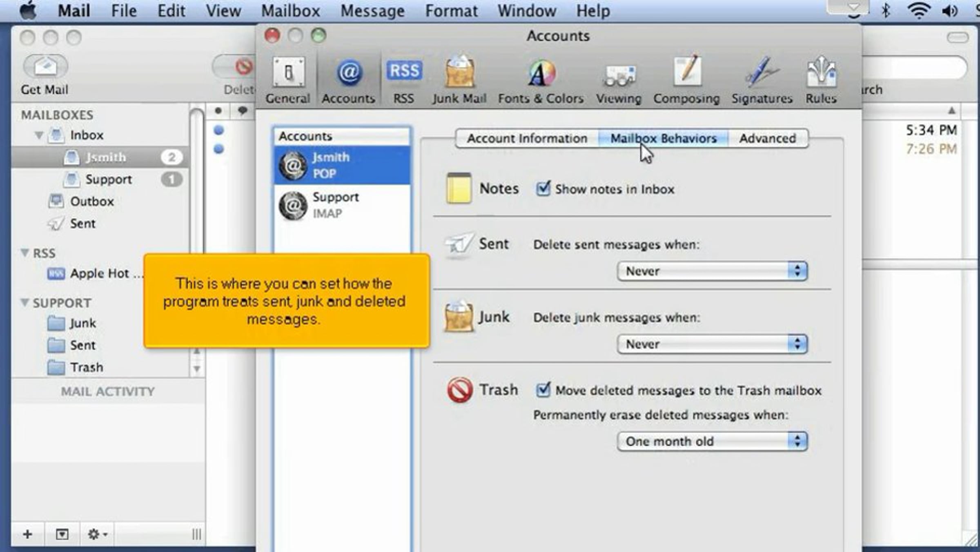Screen dimensions: 980x552
Task: Switch to the Advanced tab
Action: click(x=767, y=139)
